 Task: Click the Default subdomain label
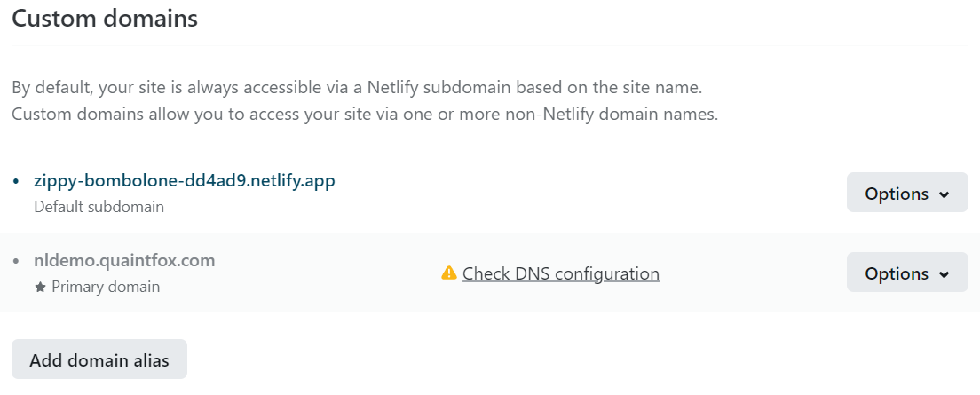coord(99,207)
